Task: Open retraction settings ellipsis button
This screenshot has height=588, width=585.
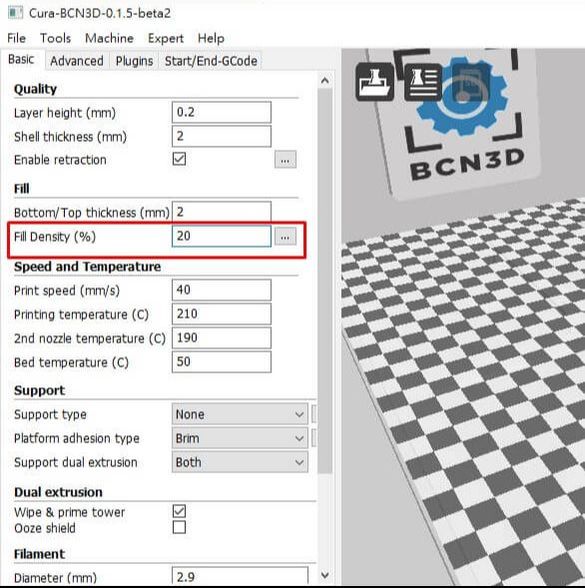Action: pyautogui.click(x=285, y=160)
